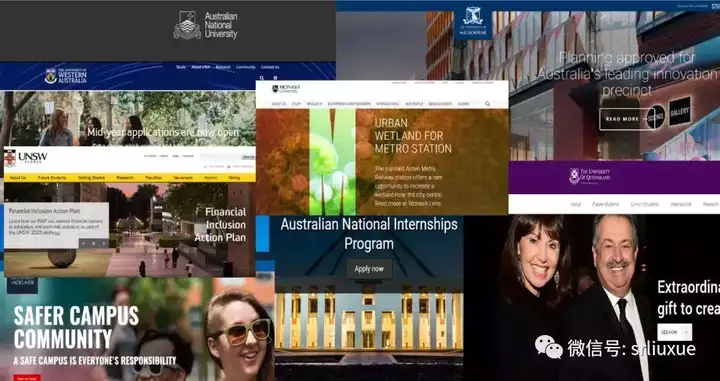Click the University of Queensland crest logo
Screen dimensions: 720x381
tap(574, 176)
